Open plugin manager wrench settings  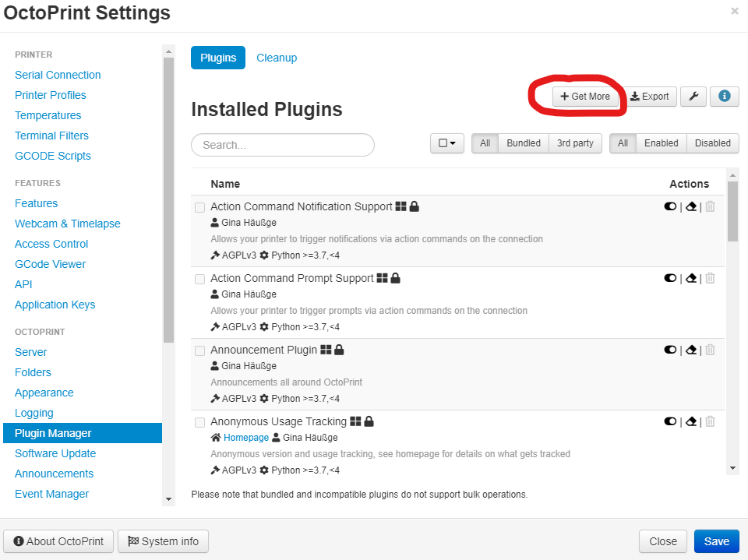click(x=693, y=97)
